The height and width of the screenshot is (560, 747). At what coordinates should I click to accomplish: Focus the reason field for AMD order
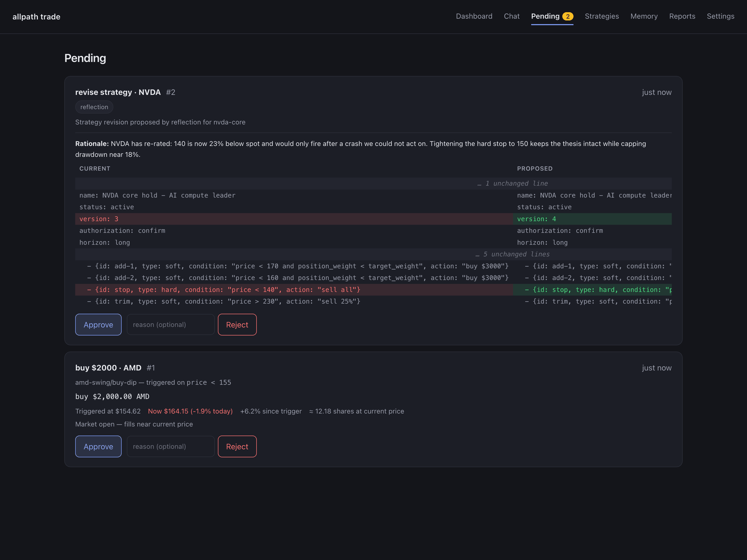[171, 446]
